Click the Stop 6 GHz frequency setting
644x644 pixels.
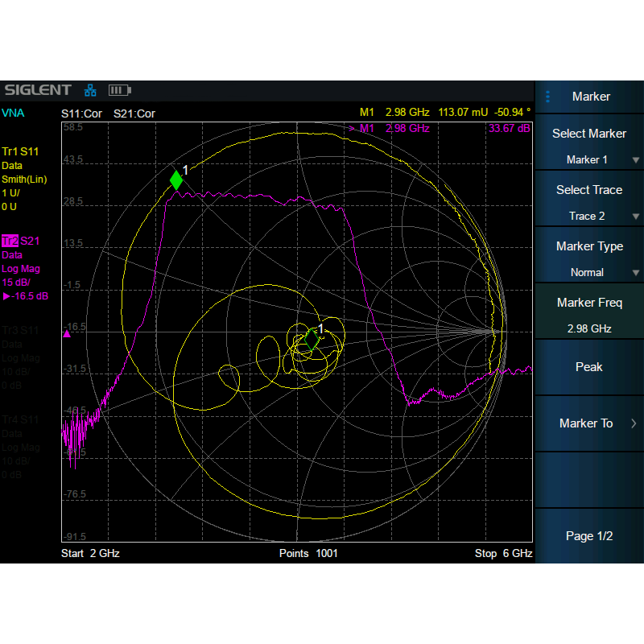[503, 554]
